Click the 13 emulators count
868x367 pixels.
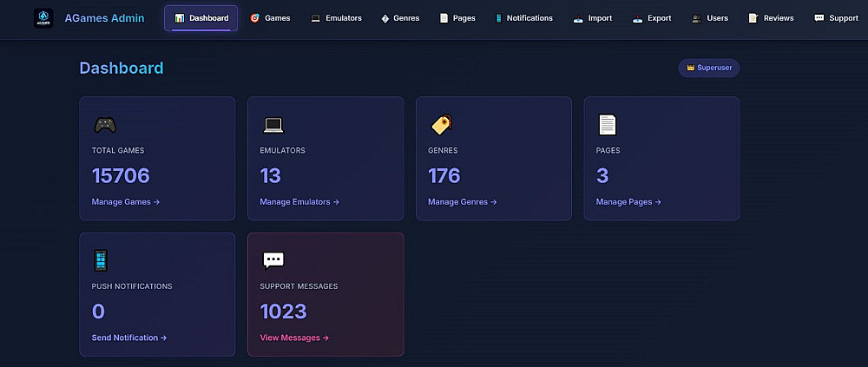click(x=271, y=176)
